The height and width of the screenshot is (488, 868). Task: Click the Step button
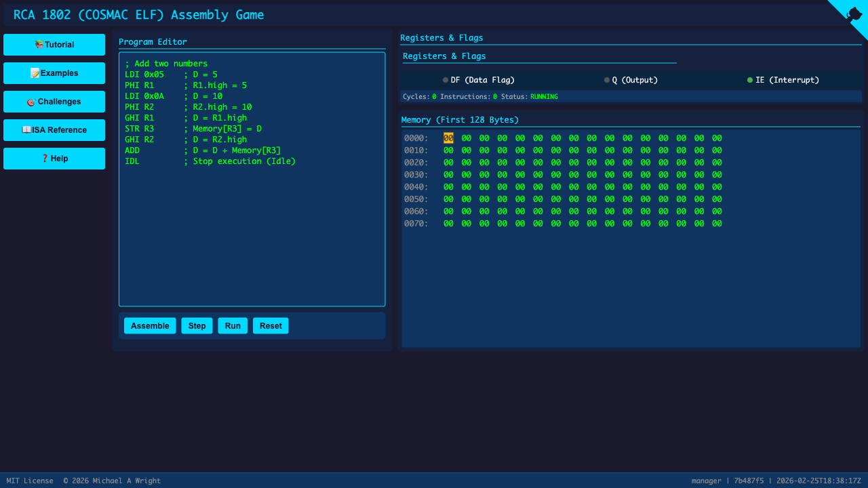pyautogui.click(x=197, y=326)
